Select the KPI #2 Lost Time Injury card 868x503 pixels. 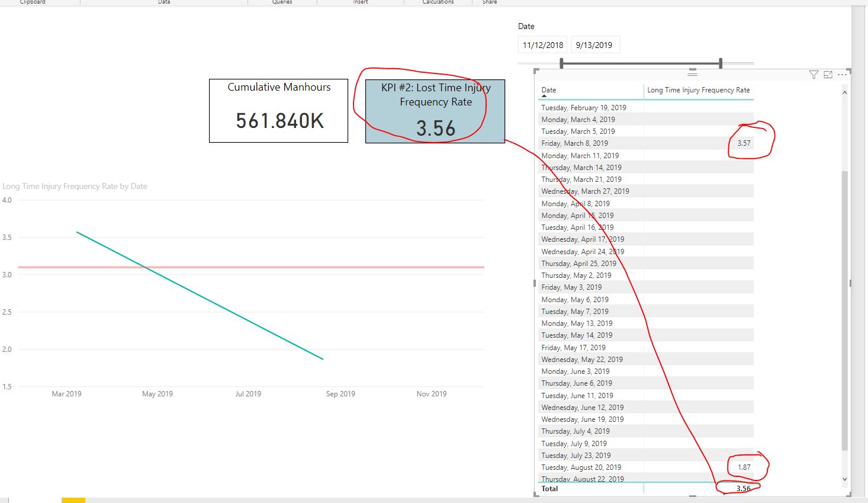[435, 111]
